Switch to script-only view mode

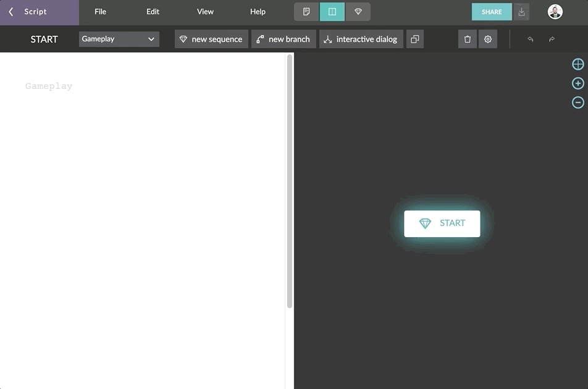306,12
